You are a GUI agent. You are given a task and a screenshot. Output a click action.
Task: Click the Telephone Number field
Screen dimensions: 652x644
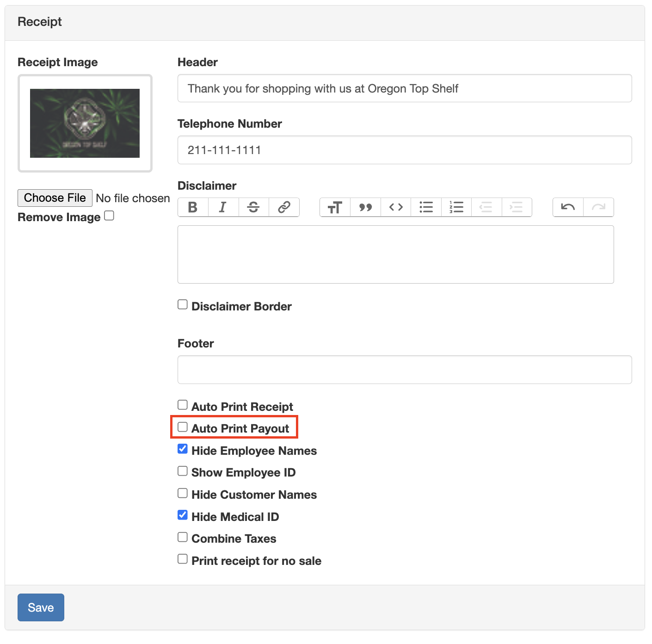(405, 150)
